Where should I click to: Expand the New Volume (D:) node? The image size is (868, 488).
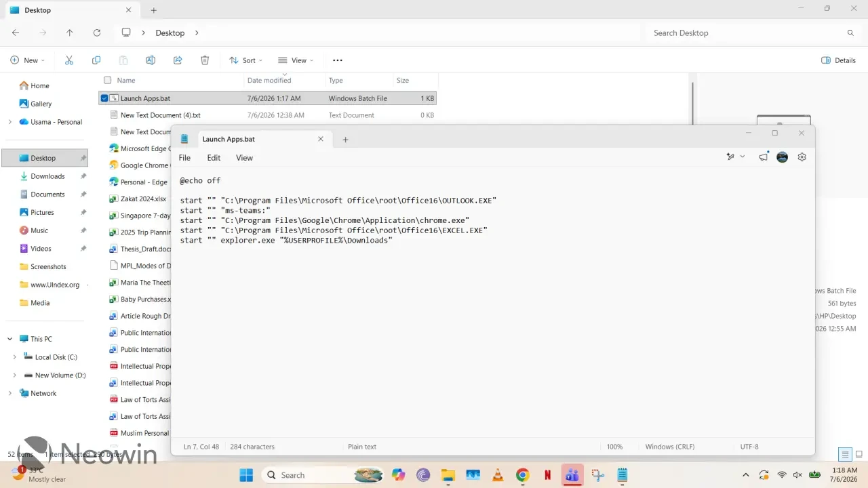point(15,375)
